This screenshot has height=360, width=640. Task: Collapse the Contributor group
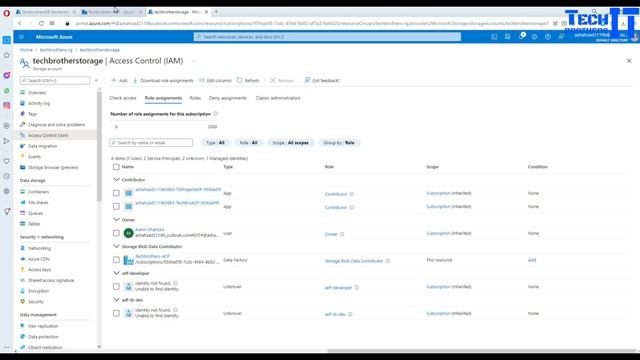[116, 180]
